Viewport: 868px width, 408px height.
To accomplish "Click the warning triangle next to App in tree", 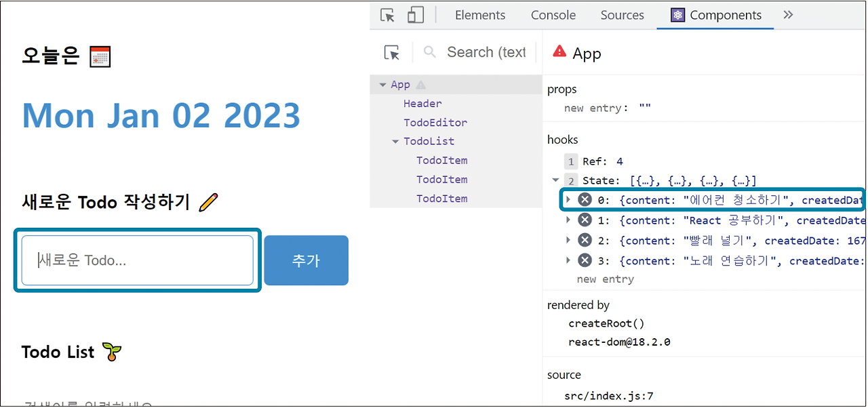I will 420,85.
